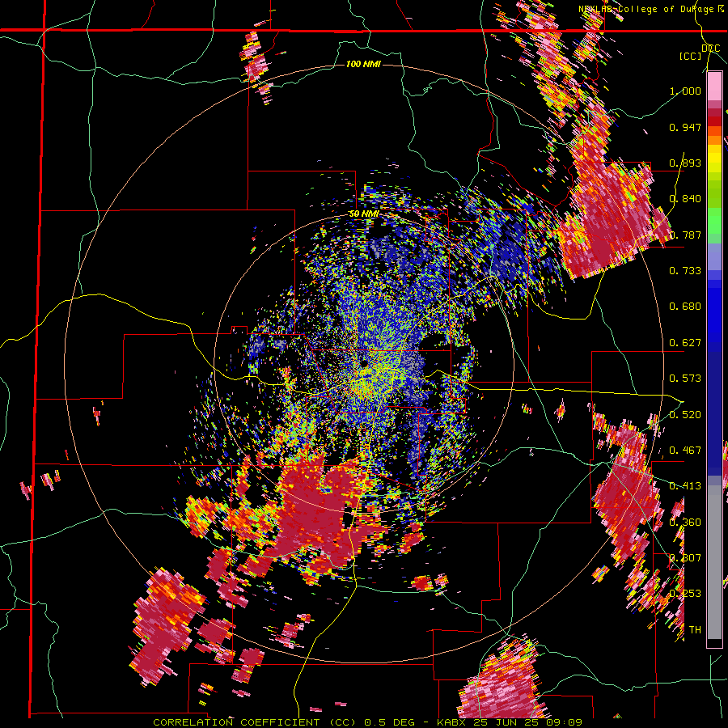Click the 0.733 legend value
The width and height of the screenshot is (728, 728).
pyautogui.click(x=685, y=271)
